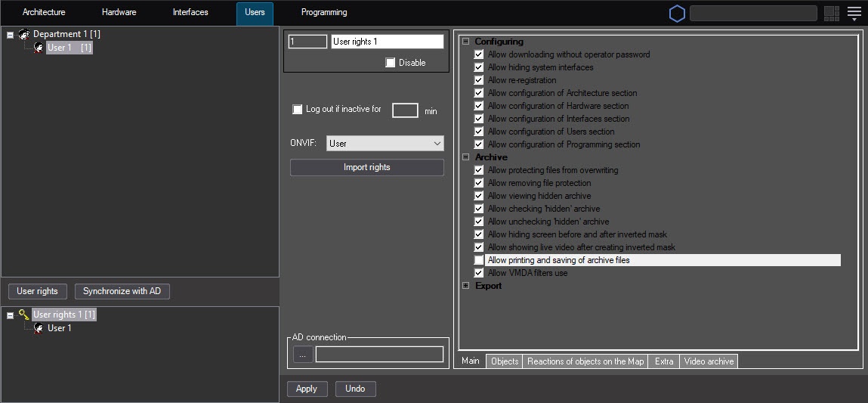The height and width of the screenshot is (403, 868).
Task: Click the User 1 icon under User rights 1
Action: pos(39,328)
